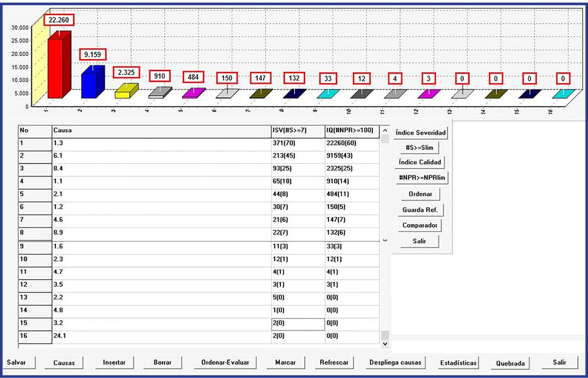This screenshot has height=378, width=588.
Task: Select the blue bar labeled 9.159
Action: pos(89,82)
